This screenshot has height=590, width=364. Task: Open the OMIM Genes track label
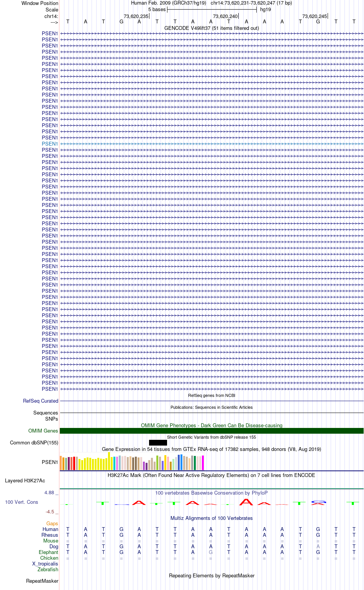click(43, 431)
